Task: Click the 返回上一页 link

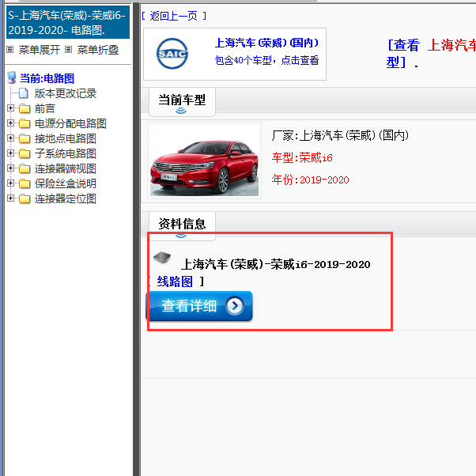Action: pyautogui.click(x=174, y=16)
